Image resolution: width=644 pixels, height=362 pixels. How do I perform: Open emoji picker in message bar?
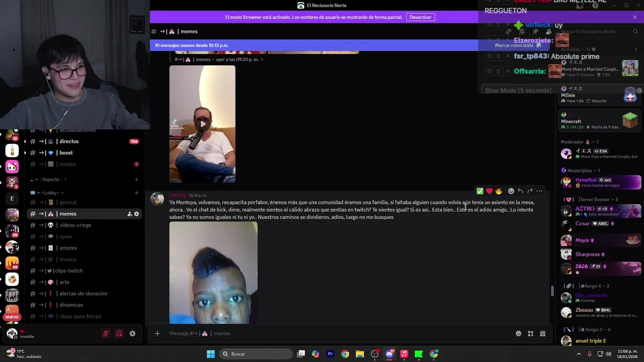pyautogui.click(x=518, y=333)
